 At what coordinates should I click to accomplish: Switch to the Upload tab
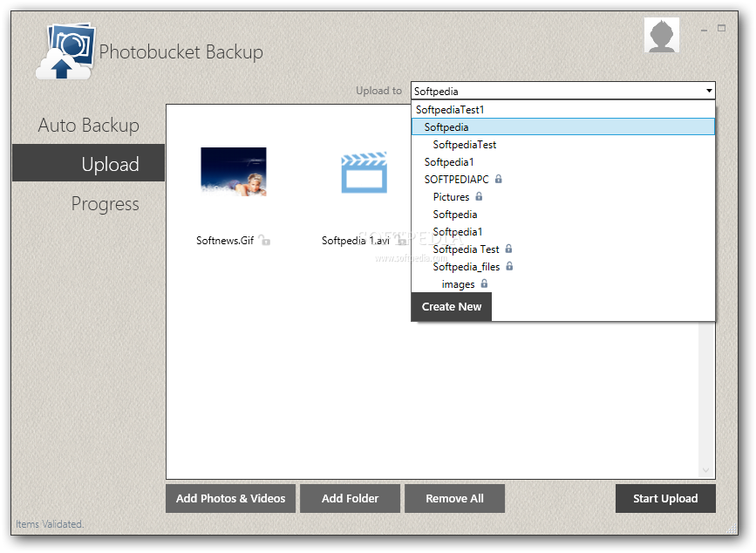point(89,163)
